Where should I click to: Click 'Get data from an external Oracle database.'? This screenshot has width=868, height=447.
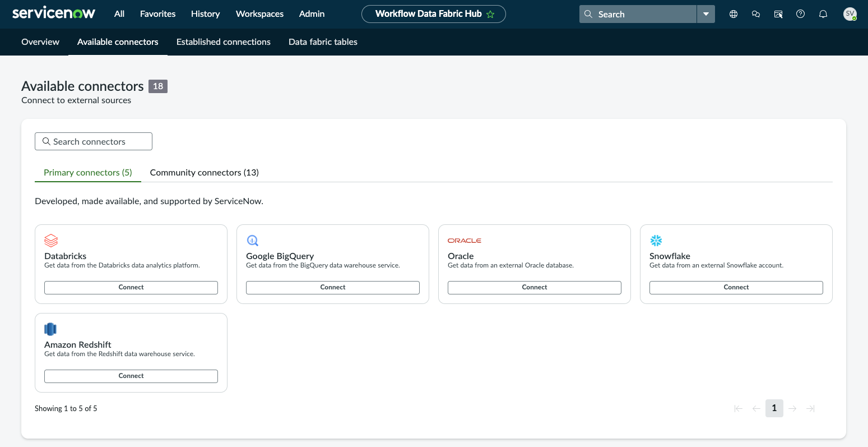tap(510, 265)
